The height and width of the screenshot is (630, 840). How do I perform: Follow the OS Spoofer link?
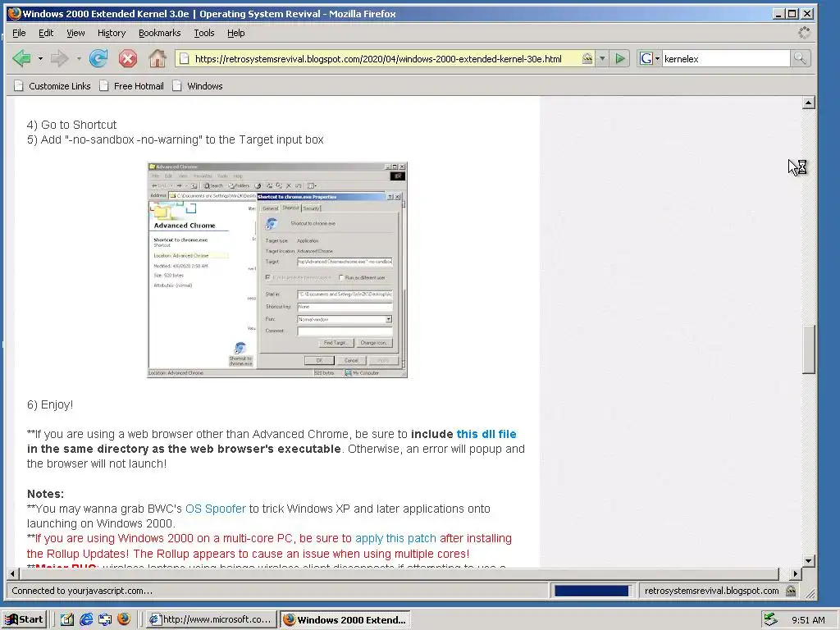[x=216, y=509]
